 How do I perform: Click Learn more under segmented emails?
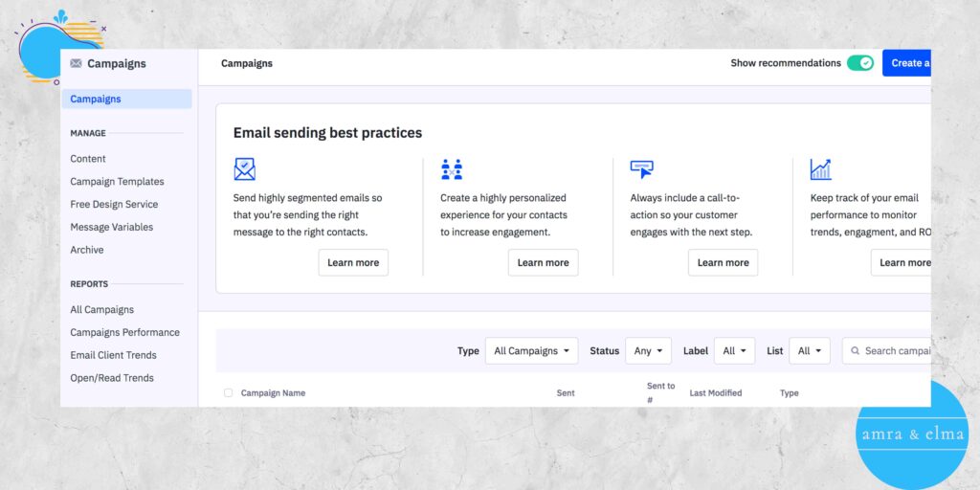click(353, 262)
